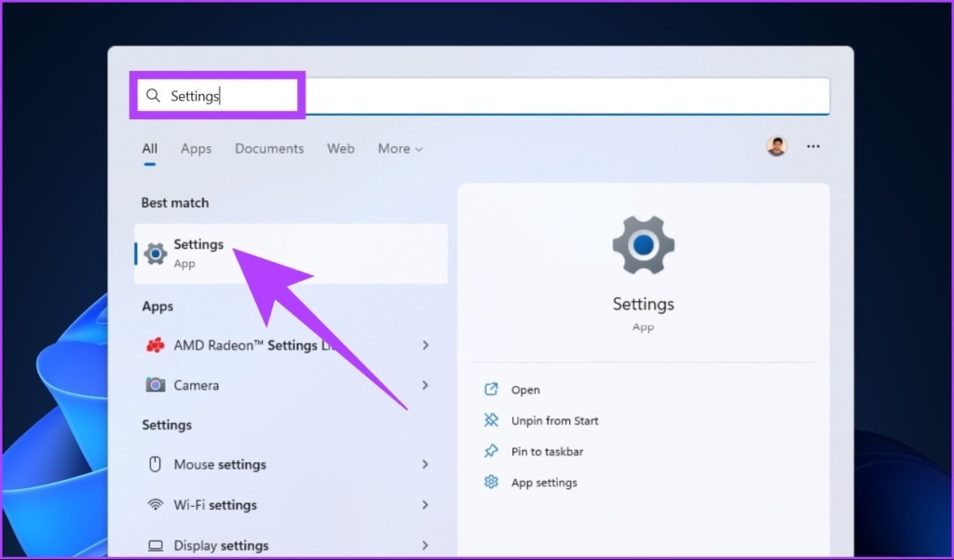Open the three-dot more options menu
Image resolution: width=954 pixels, height=560 pixels.
[813, 146]
